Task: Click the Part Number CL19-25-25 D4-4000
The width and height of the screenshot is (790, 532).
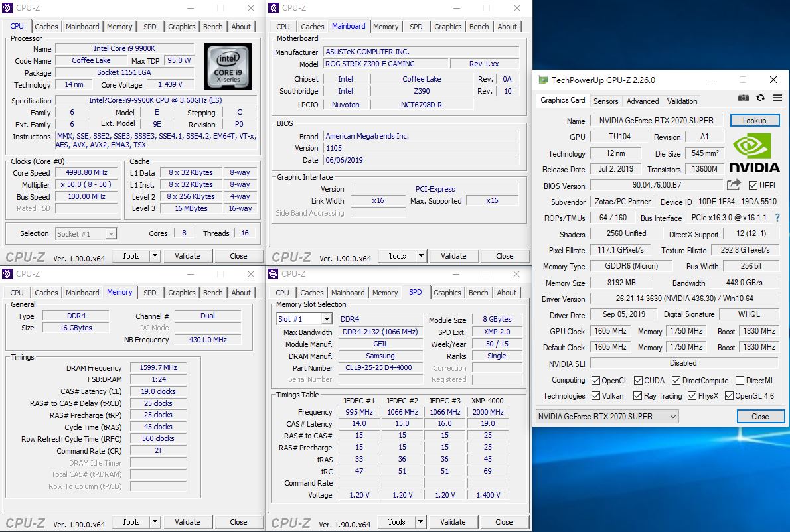Action: [x=380, y=367]
